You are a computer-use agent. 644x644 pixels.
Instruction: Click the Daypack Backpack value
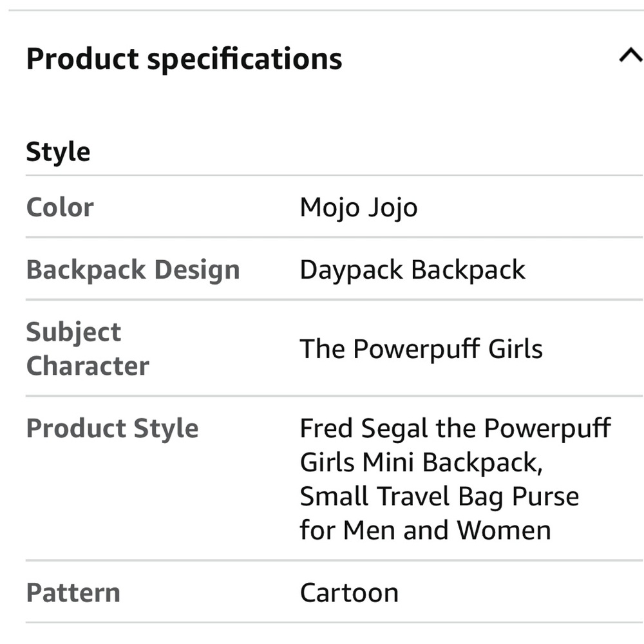(x=412, y=270)
